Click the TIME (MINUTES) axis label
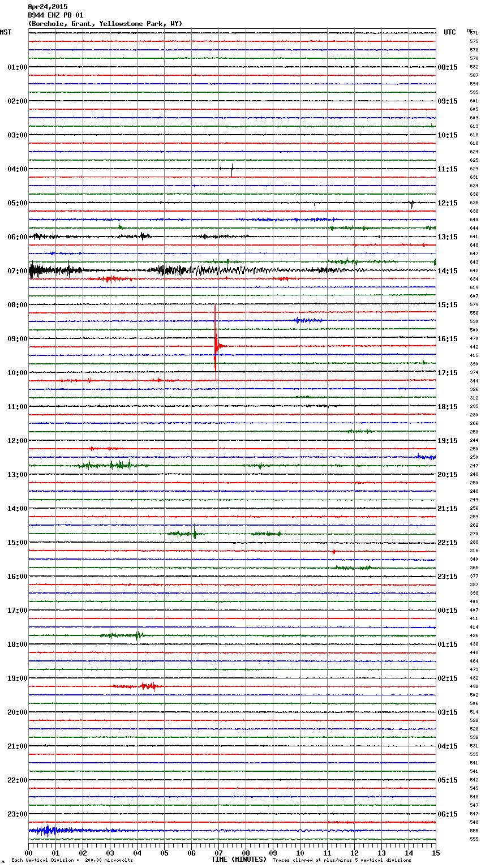The width and height of the screenshot is (481, 868). pyautogui.click(x=239, y=860)
